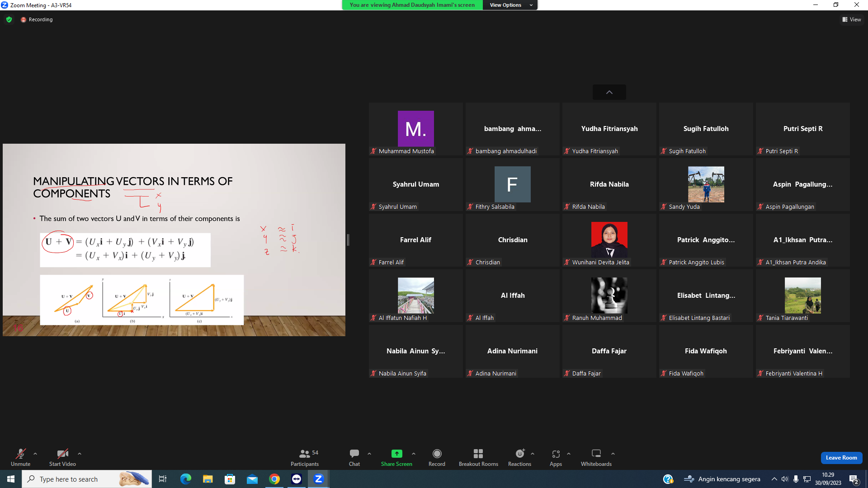Select Rifda Nabila's video tile
The width and height of the screenshot is (868, 488).
click(x=609, y=185)
